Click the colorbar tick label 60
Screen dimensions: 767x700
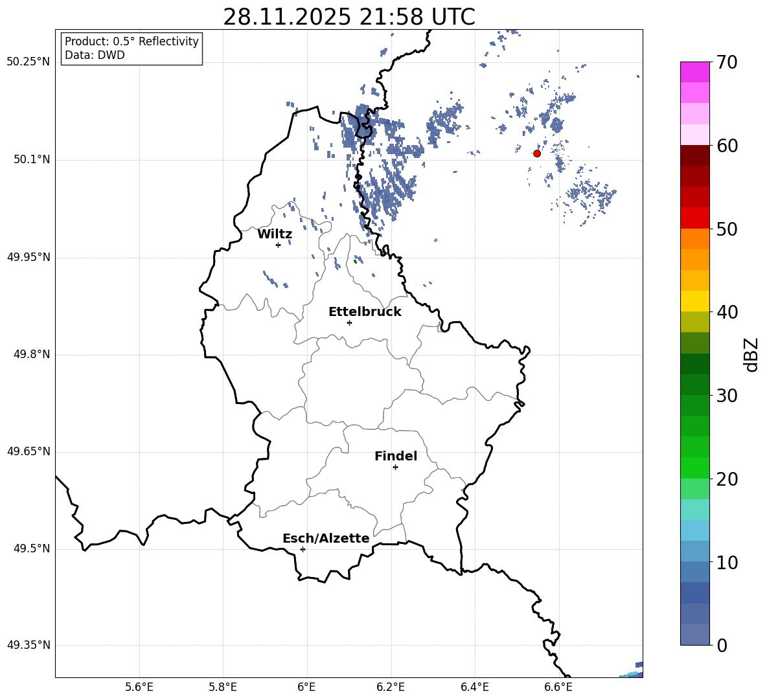pos(727,146)
